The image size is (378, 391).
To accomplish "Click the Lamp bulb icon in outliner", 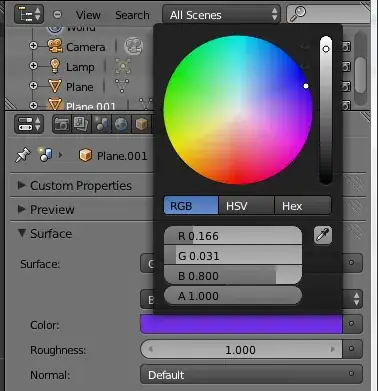I will pos(55,66).
